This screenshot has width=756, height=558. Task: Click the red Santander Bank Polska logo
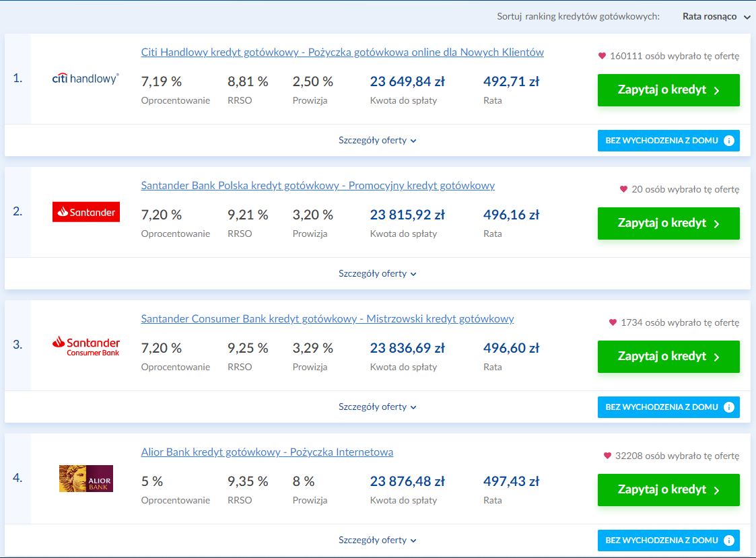pyautogui.click(x=85, y=212)
